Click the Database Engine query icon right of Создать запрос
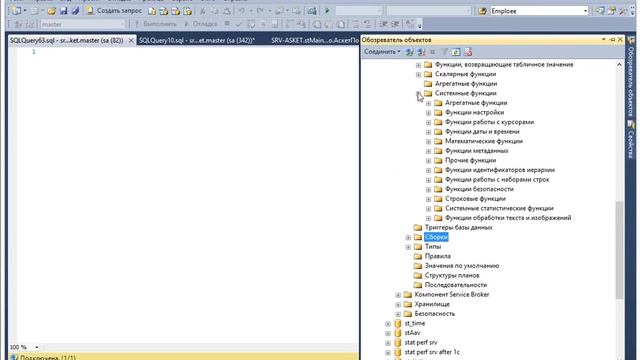The width and height of the screenshot is (640, 360). (x=152, y=11)
